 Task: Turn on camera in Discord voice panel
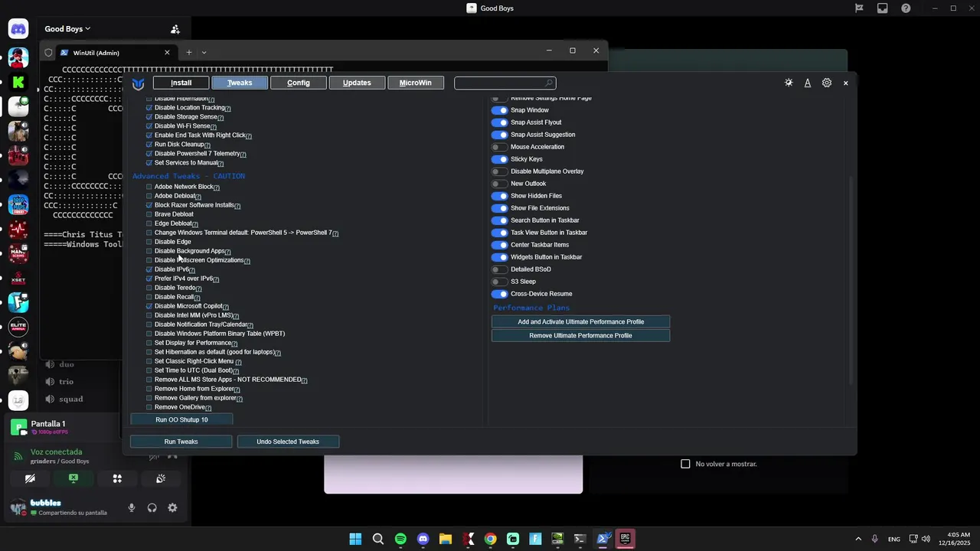coord(30,478)
